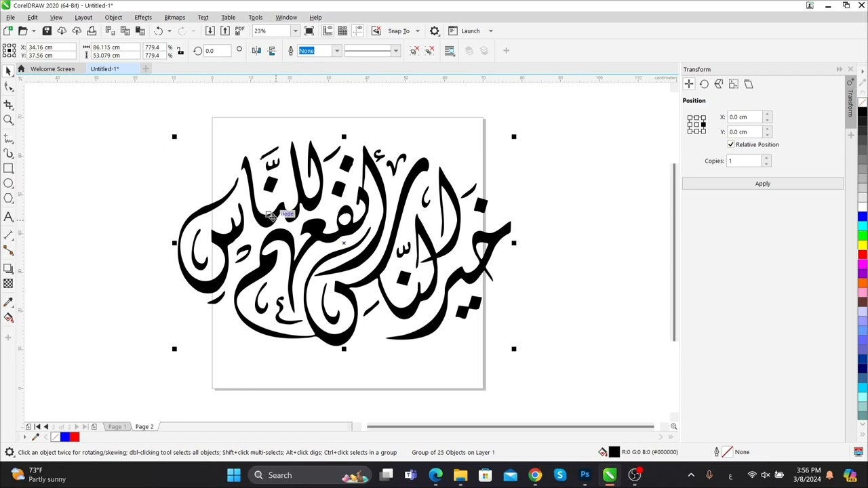This screenshot has height=488, width=868.
Task: Select the blue document palette swatch
Action: (x=65, y=437)
